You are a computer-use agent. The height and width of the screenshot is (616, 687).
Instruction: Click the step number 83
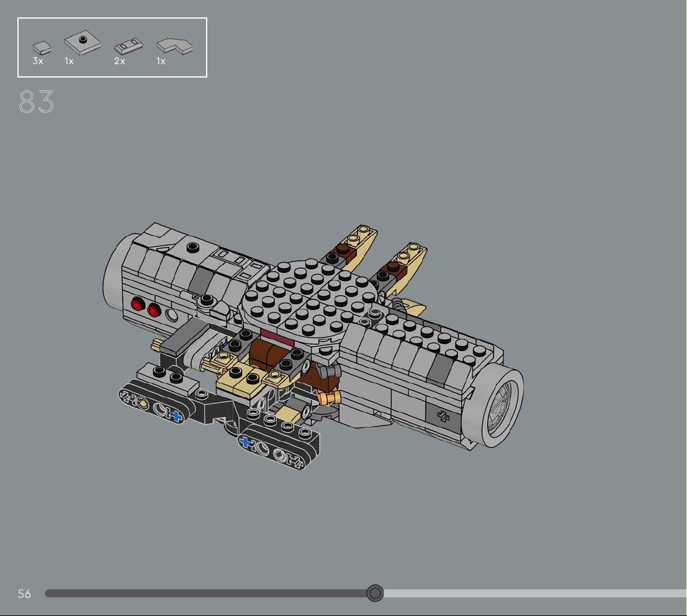(37, 102)
